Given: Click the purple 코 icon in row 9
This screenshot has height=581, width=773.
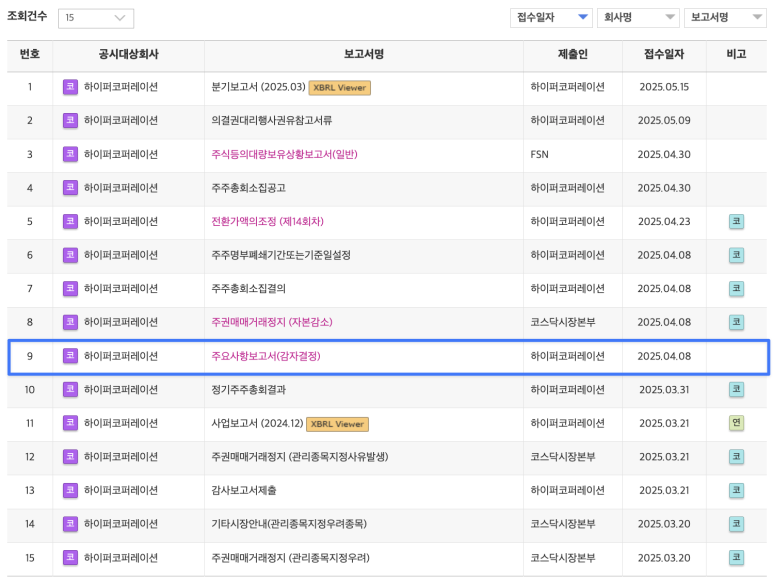Looking at the screenshot, I should pos(70,356).
